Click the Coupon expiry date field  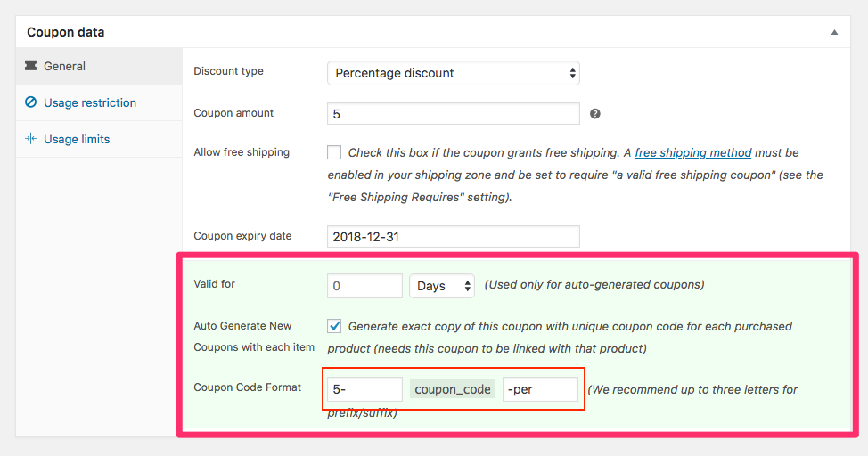(453, 237)
